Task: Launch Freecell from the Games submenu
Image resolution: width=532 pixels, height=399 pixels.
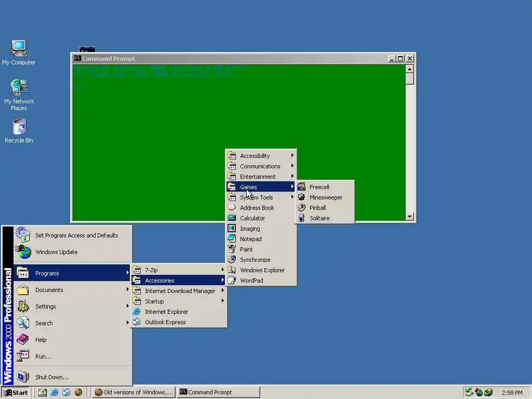Action: coord(325,187)
